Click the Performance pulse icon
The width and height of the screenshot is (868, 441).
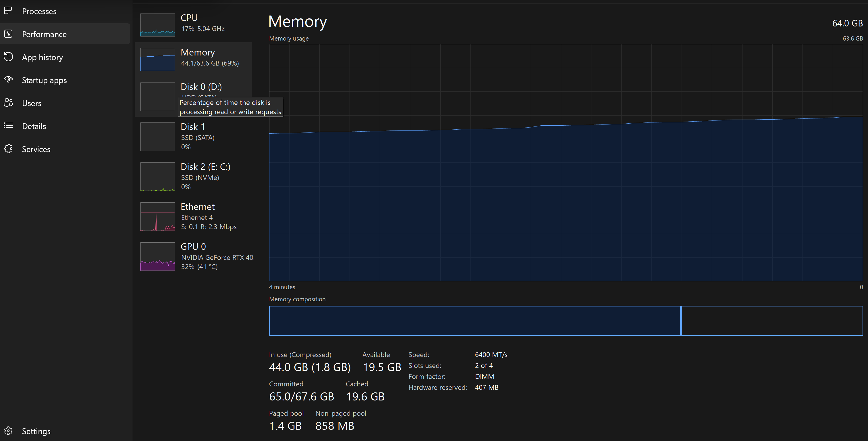(x=8, y=34)
